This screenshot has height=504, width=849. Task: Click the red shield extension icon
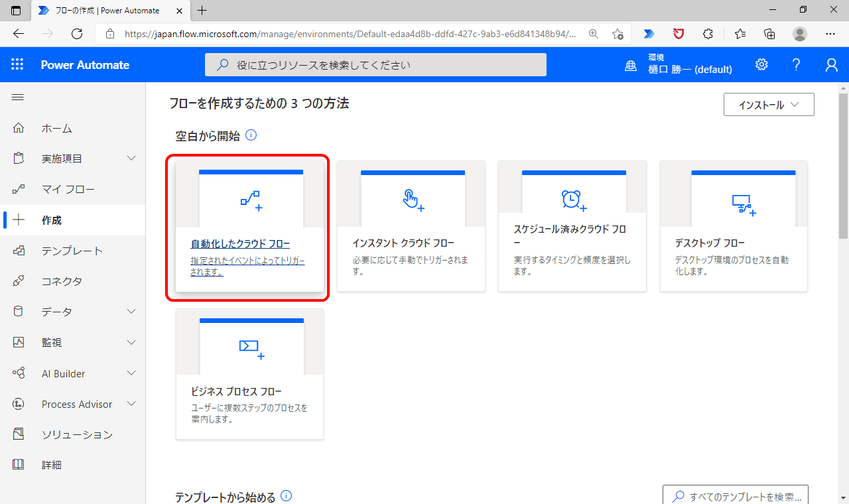679,34
